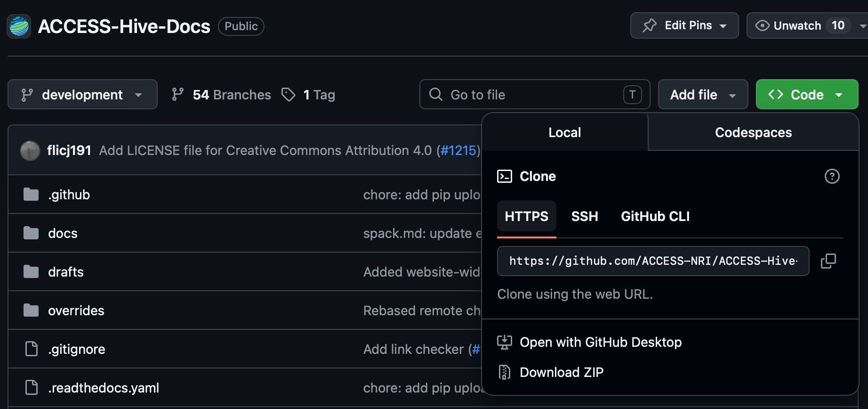Click the terminal icon next to Clone

(505, 176)
